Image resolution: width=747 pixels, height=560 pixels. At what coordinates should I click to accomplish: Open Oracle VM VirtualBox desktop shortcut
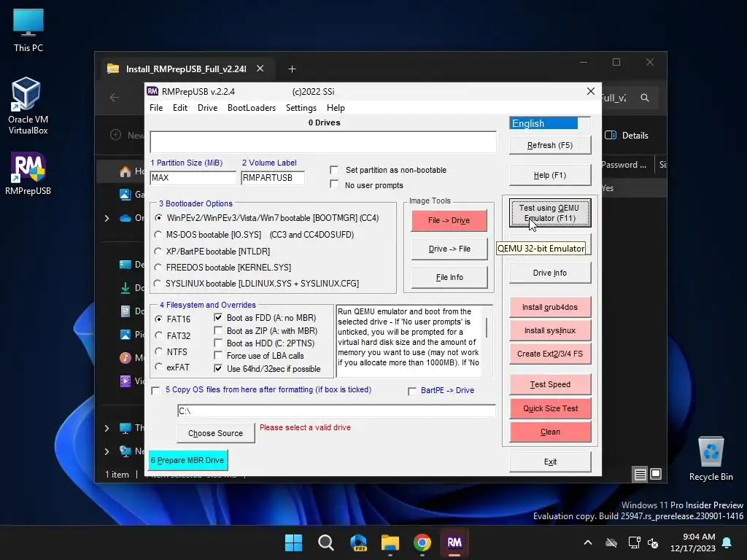tap(28, 106)
